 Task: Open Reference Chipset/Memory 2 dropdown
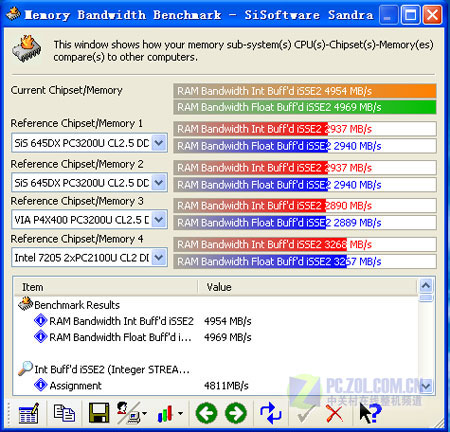click(159, 183)
